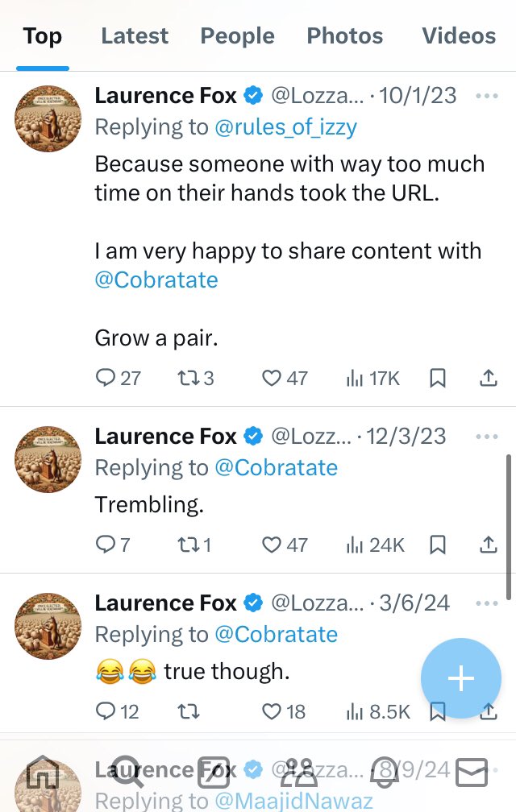Like the 'Trembling.' tweet
The width and height of the screenshot is (516, 812).
(x=272, y=545)
